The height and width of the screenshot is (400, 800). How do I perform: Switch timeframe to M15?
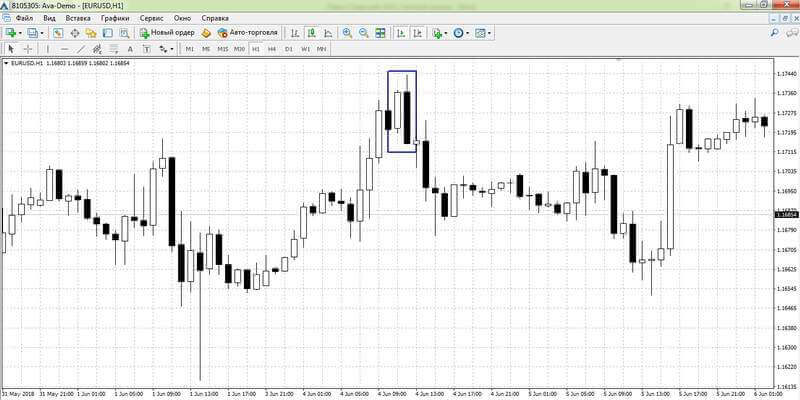tap(222, 49)
